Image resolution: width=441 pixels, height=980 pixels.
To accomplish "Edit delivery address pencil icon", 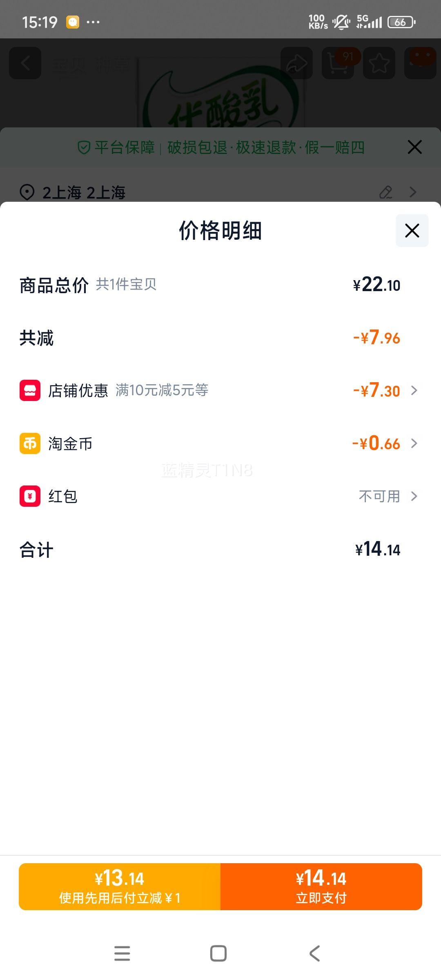I will [x=385, y=192].
